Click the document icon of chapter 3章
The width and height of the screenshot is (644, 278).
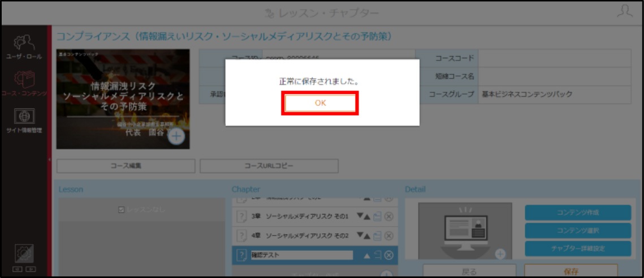[x=241, y=217]
